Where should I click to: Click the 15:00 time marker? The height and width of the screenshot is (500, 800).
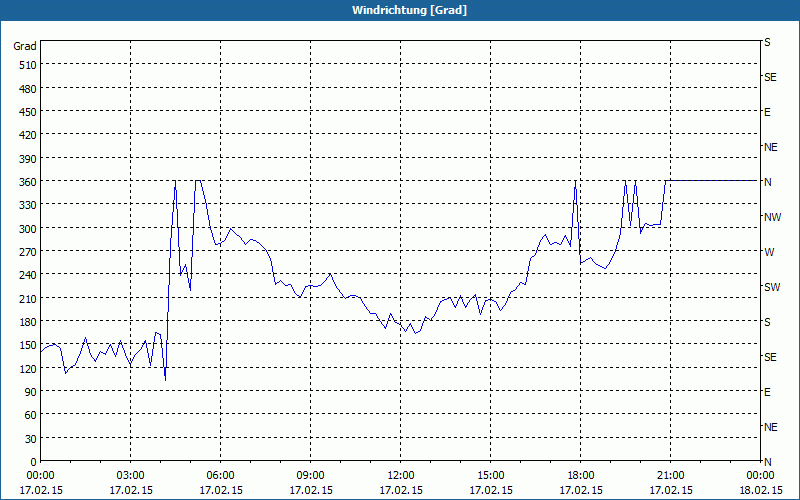[491, 475]
